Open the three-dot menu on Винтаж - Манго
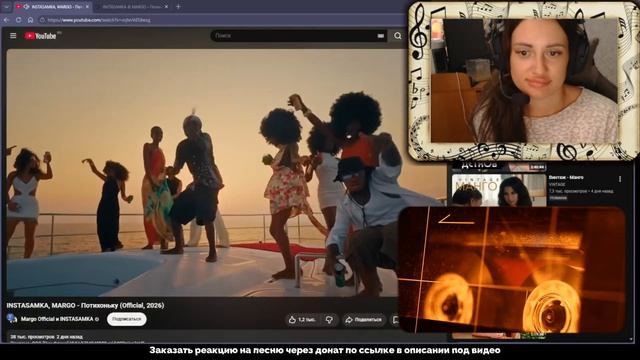 pyautogui.click(x=620, y=179)
